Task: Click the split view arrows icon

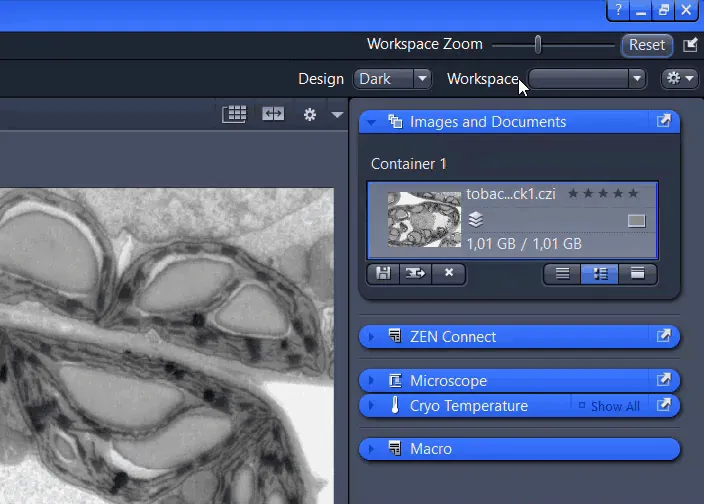Action: pos(273,115)
